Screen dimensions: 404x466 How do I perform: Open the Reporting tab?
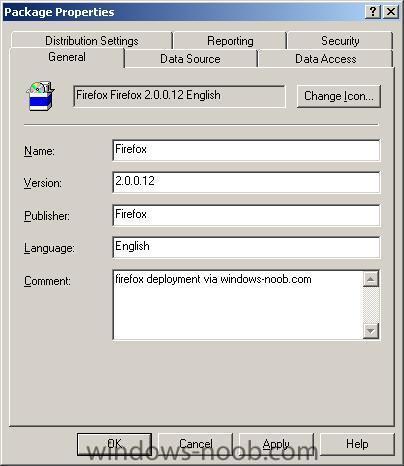tap(230, 41)
